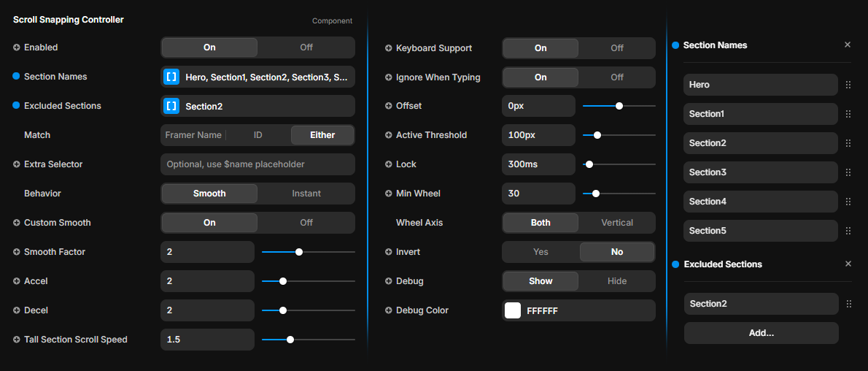Click the drag handle beside Section3 item

[x=848, y=172]
